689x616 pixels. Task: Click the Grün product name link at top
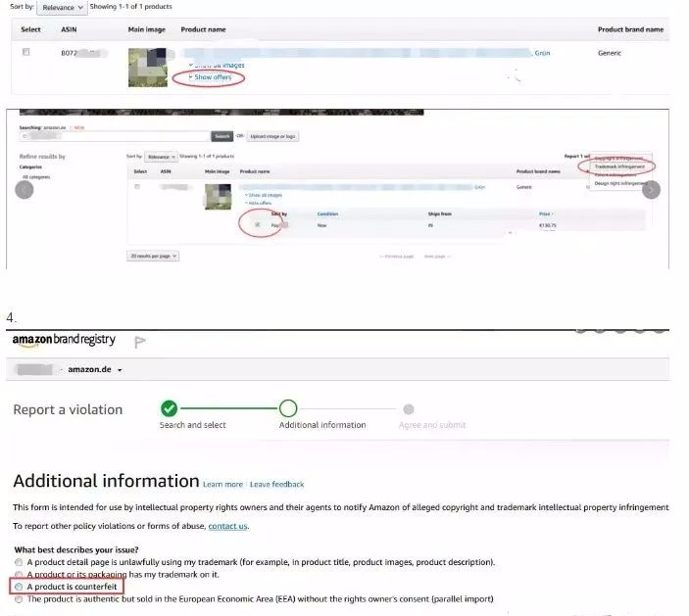(542, 53)
